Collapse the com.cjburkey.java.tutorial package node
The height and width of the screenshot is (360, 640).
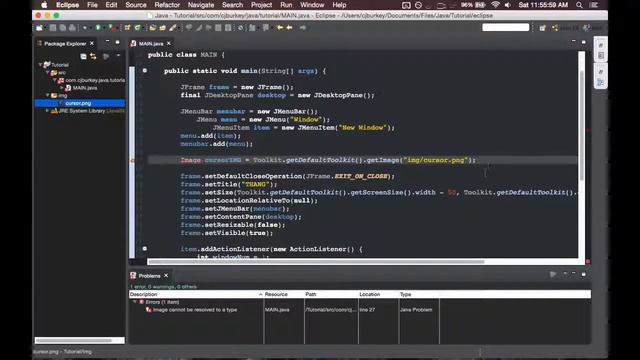tap(55, 80)
